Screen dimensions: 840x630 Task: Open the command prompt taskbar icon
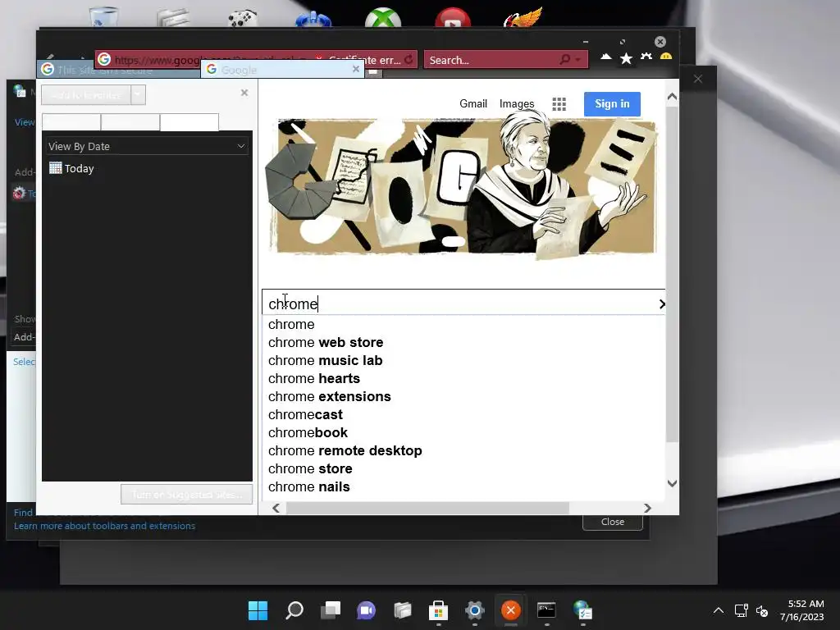click(x=546, y=610)
